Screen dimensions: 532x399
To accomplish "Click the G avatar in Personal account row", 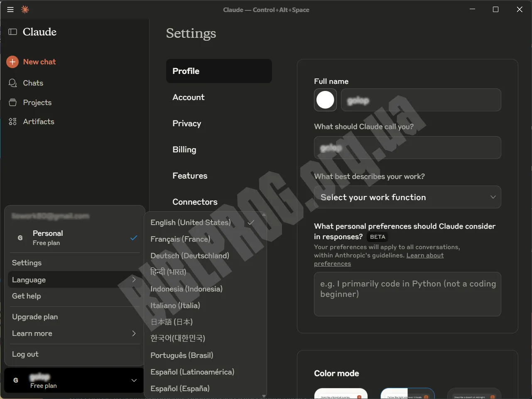I will click(x=20, y=238).
